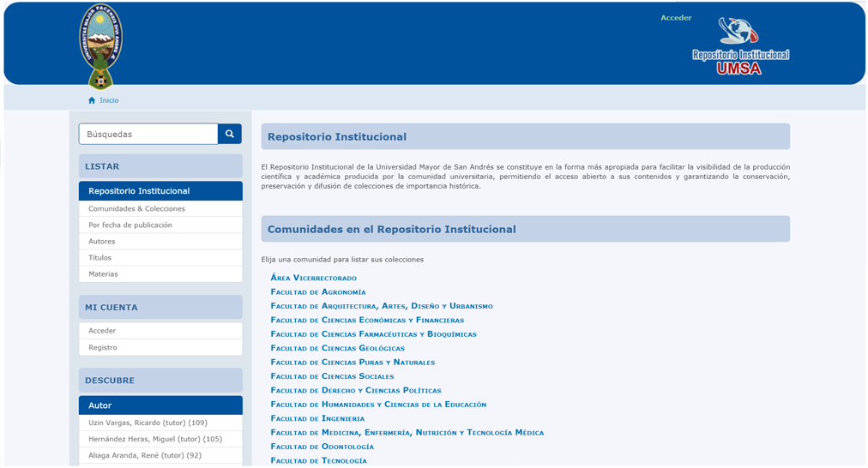Click the Repositorio Institucional UMSA logo
This screenshot has height=468, width=868.
coord(740,47)
